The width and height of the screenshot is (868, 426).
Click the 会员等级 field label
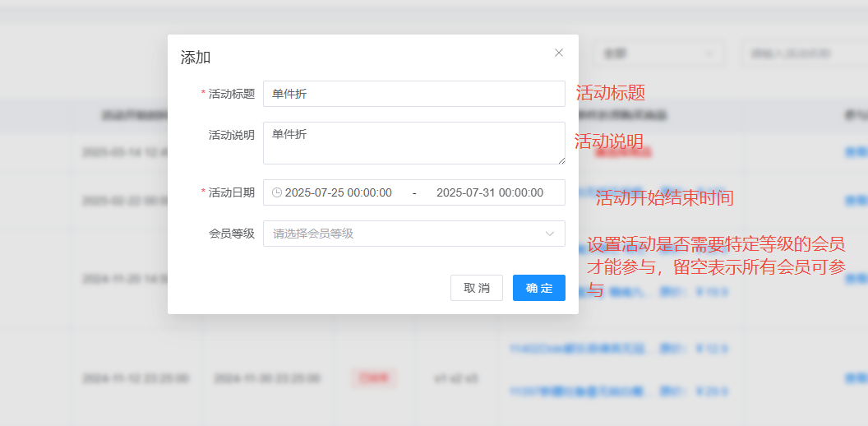(231, 234)
